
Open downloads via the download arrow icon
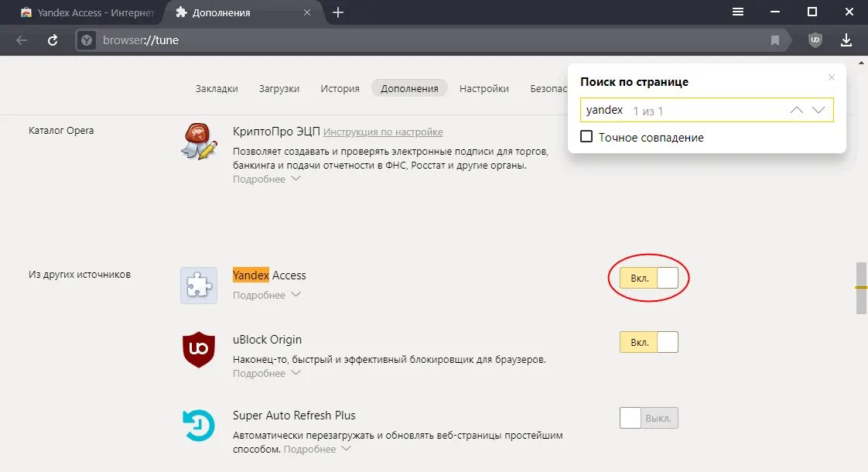(846, 40)
